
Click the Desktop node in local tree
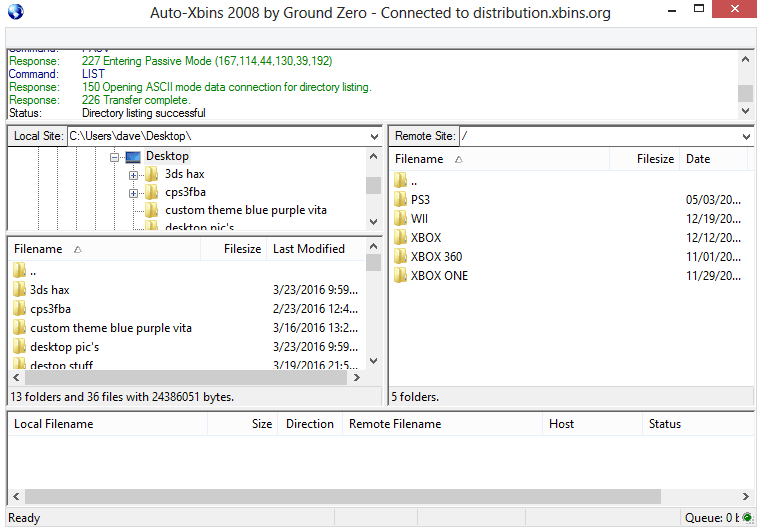[x=167, y=156]
